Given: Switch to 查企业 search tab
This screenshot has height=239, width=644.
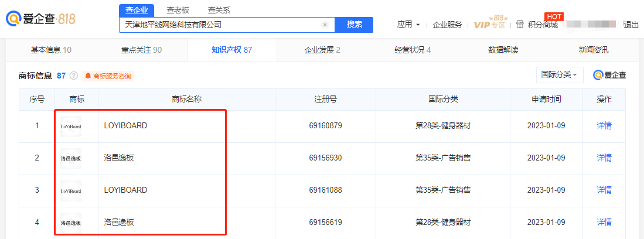Looking at the screenshot, I should (x=137, y=11).
